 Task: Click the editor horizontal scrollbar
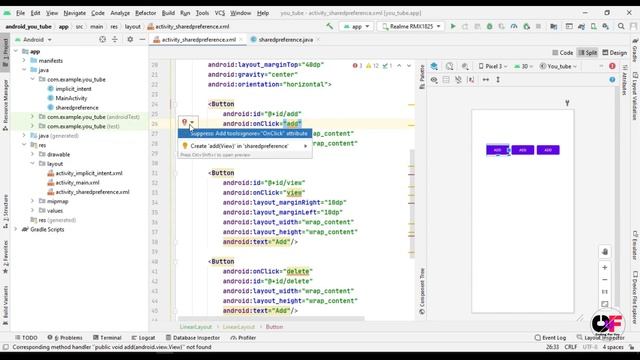pyautogui.click(x=271, y=318)
